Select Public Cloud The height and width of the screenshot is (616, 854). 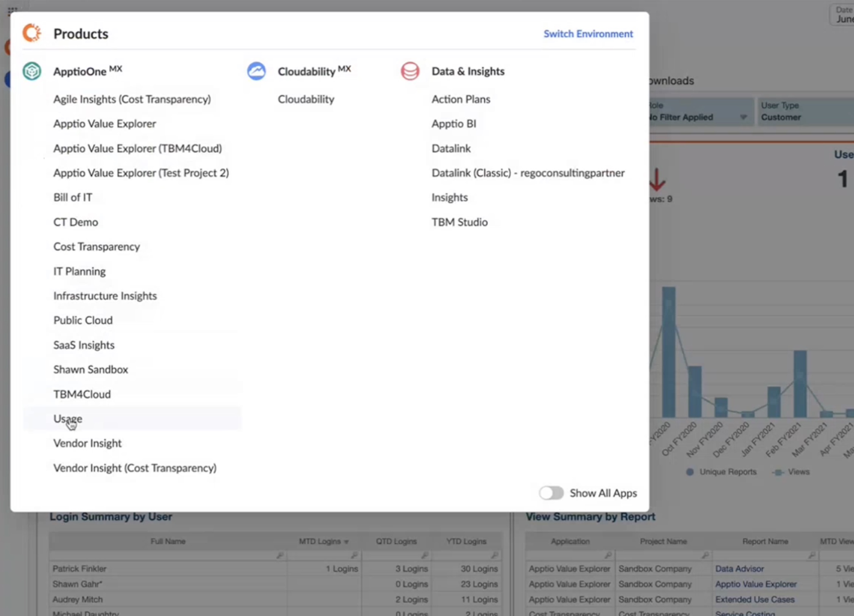83,320
